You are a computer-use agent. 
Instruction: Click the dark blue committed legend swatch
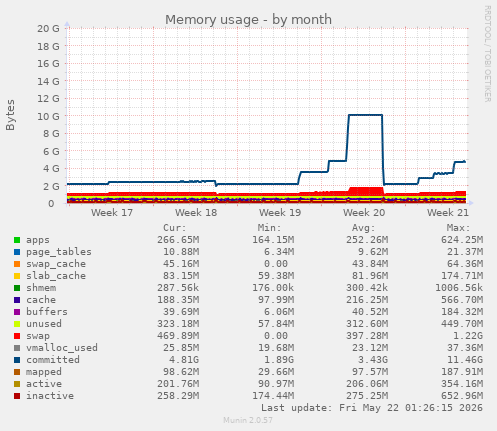point(17,360)
